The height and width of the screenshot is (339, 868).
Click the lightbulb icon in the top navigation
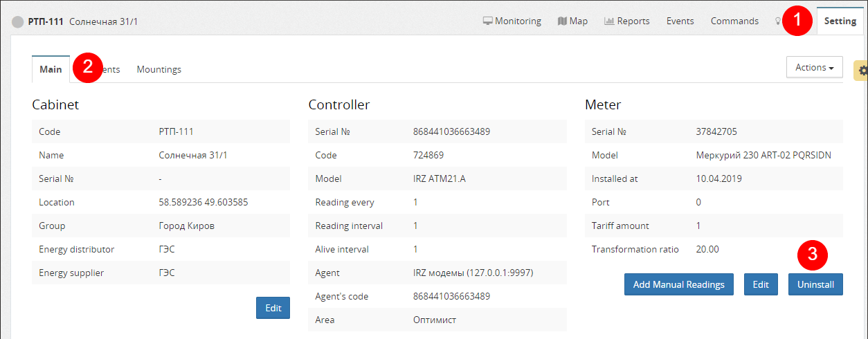click(777, 21)
